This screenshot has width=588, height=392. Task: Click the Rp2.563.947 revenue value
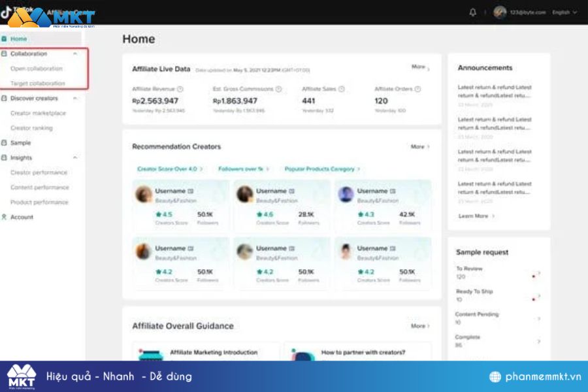(x=155, y=101)
